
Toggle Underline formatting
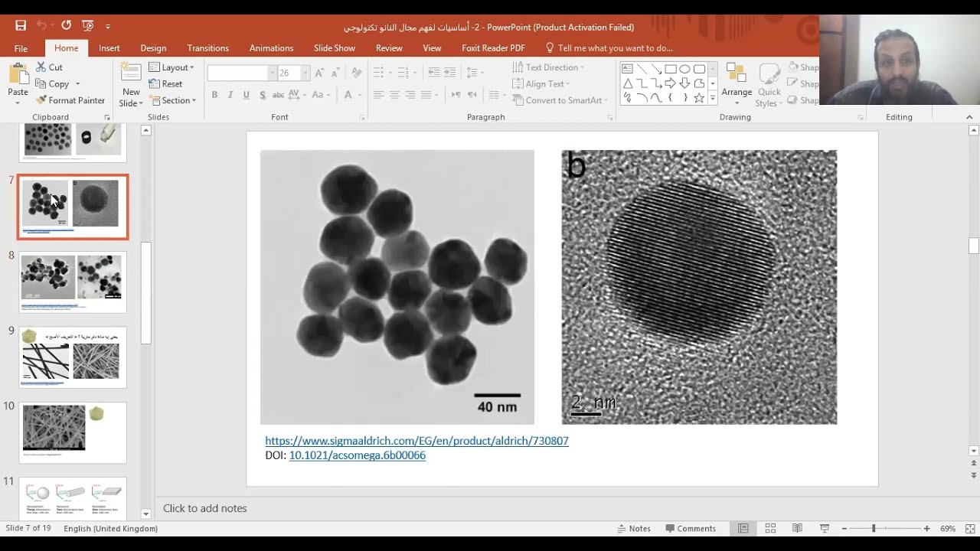[247, 95]
